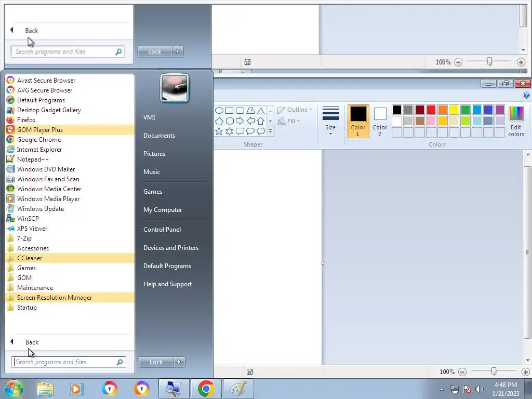Screen dimensions: 532x399
Task: Open Windows Media Player from program list
Action: pos(70,199)
